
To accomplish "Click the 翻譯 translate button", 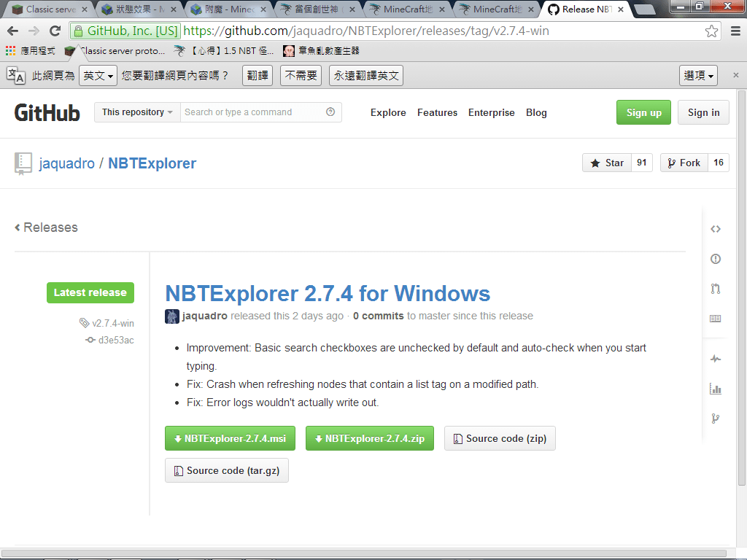I will click(x=258, y=76).
